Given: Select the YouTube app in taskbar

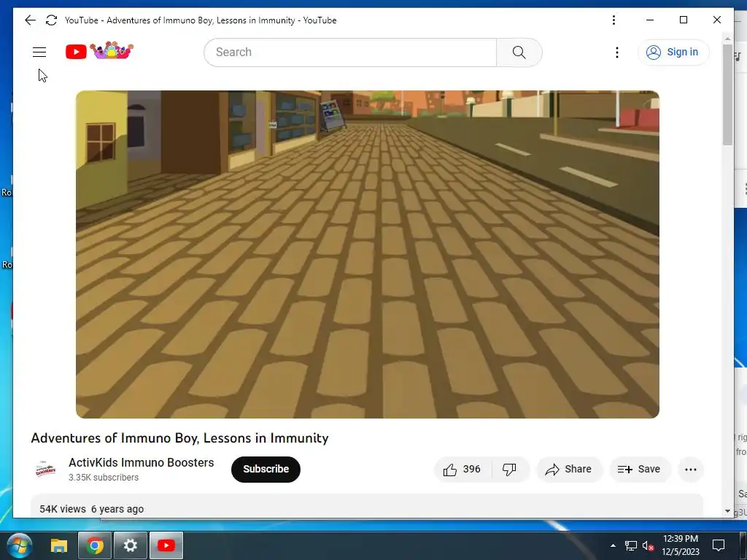Looking at the screenshot, I should coord(166,545).
